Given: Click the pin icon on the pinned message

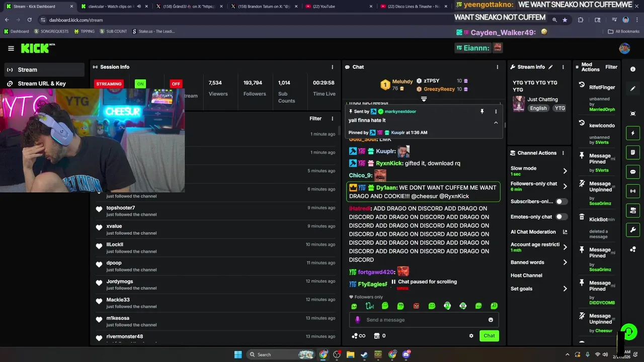Looking at the screenshot, I should 482,112.
